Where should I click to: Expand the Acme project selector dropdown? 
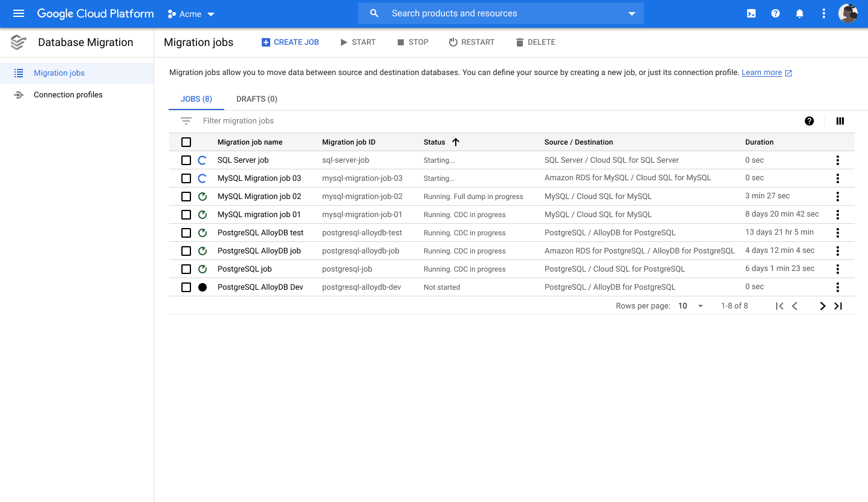[x=191, y=14]
